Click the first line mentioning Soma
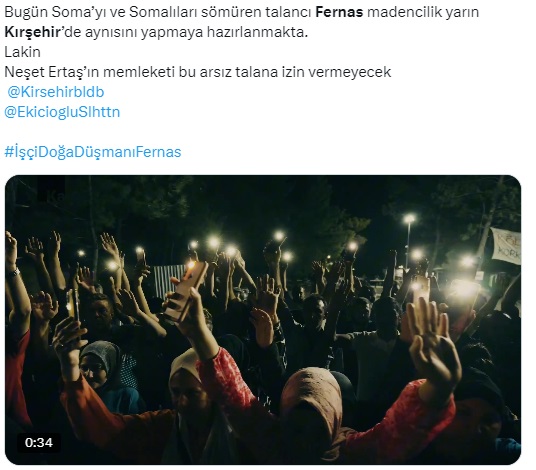The height and width of the screenshot is (470, 536). click(x=241, y=12)
